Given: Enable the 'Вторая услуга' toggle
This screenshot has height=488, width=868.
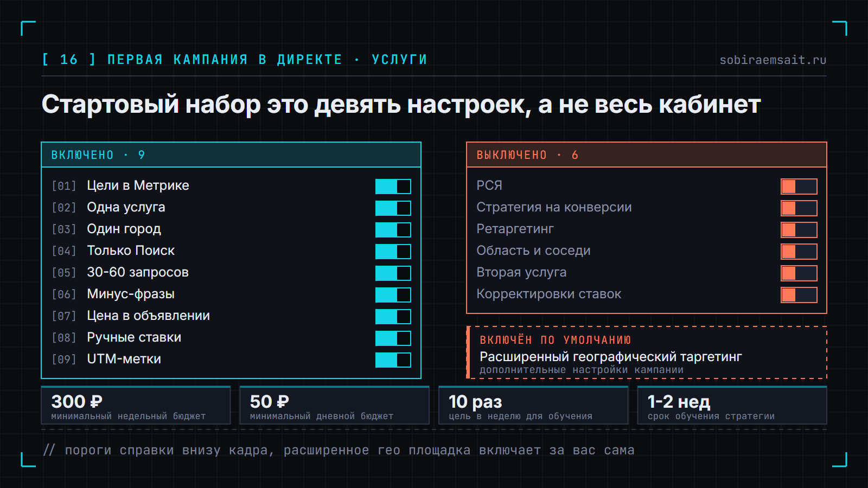Looking at the screenshot, I should click(799, 273).
